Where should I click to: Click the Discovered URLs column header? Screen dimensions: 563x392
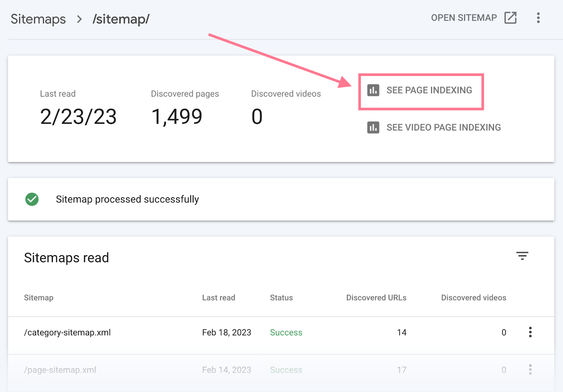pyautogui.click(x=376, y=297)
